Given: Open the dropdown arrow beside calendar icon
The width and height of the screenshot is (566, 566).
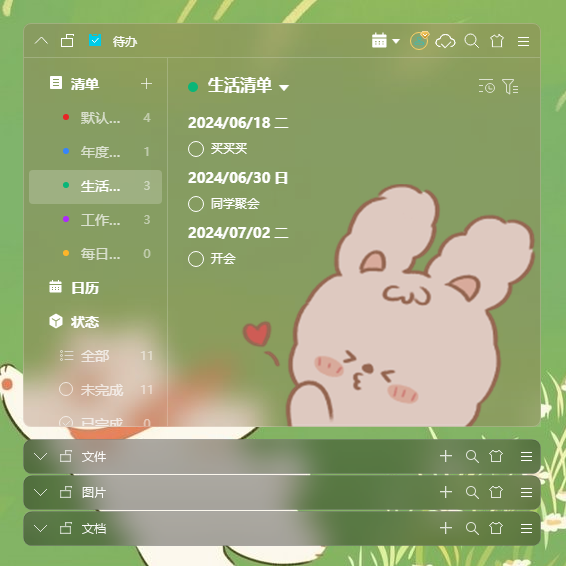Looking at the screenshot, I should pyautogui.click(x=396, y=41).
